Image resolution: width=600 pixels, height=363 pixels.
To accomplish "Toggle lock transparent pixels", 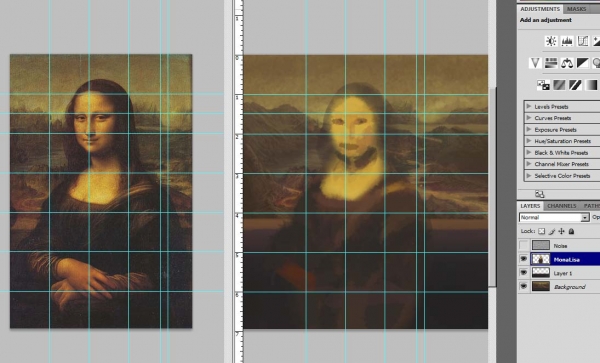I will (x=541, y=231).
